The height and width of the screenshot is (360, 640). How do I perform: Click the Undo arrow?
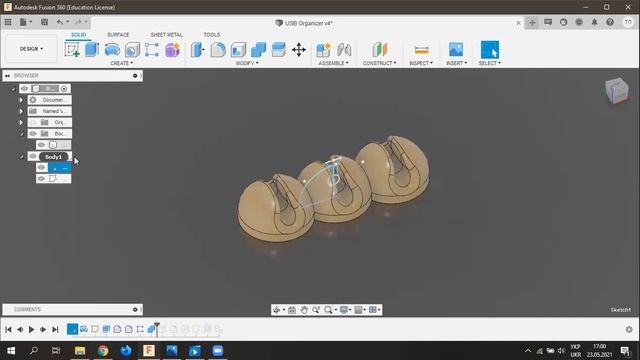[x=60, y=22]
